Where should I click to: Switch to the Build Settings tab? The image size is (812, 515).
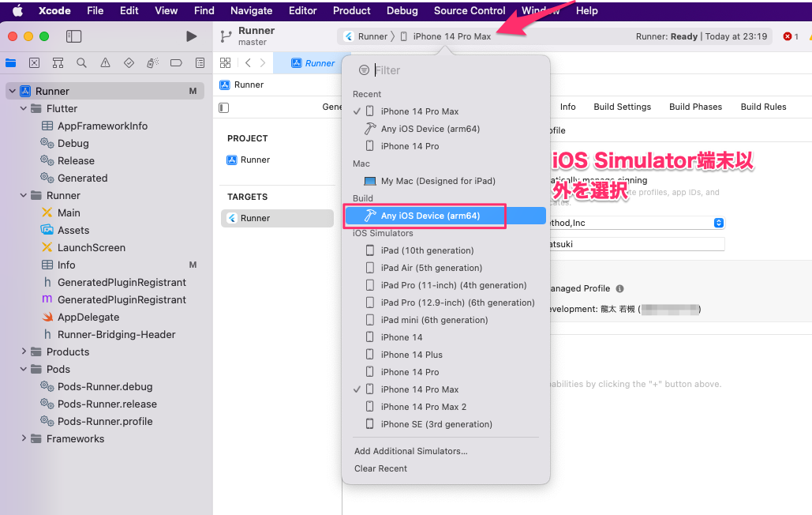pyautogui.click(x=622, y=107)
